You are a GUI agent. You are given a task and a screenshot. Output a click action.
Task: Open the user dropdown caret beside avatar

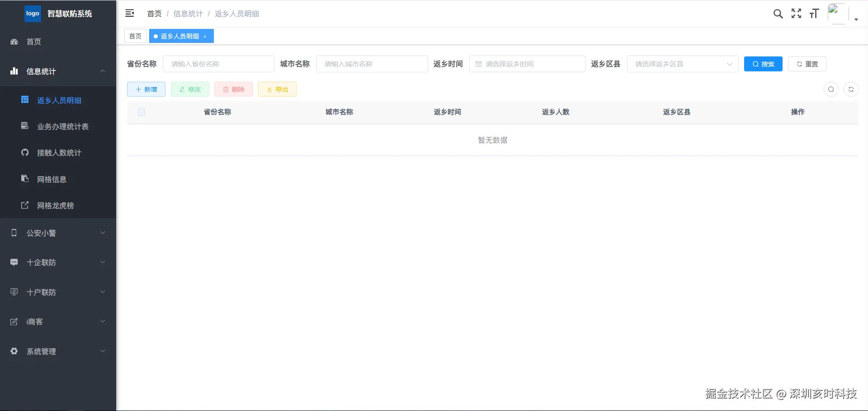tap(856, 19)
